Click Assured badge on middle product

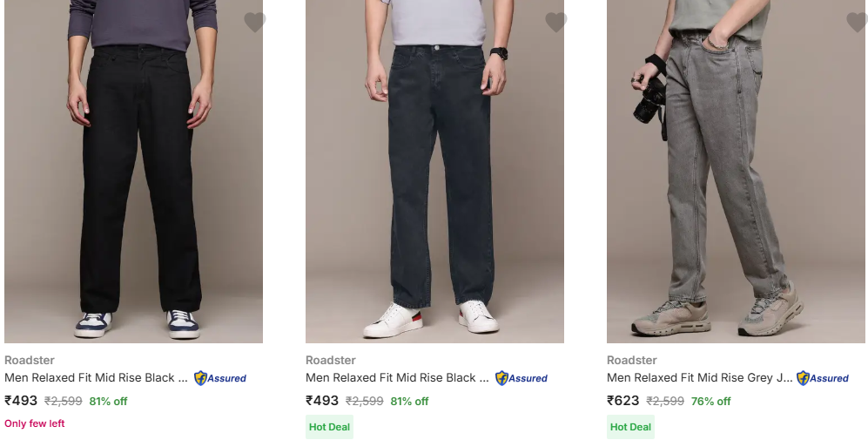pyautogui.click(x=521, y=378)
